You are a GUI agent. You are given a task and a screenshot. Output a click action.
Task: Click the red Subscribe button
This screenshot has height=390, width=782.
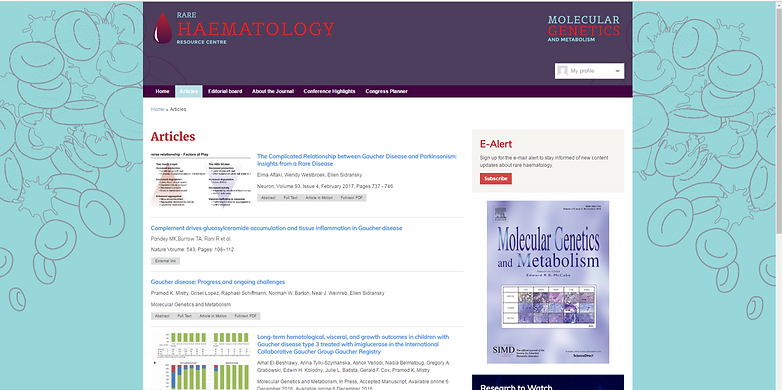pyautogui.click(x=496, y=179)
